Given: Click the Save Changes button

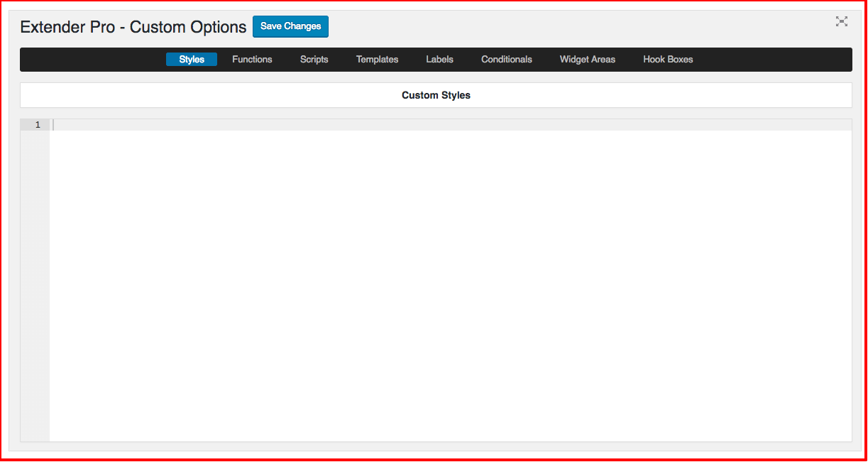Looking at the screenshot, I should click(x=290, y=26).
